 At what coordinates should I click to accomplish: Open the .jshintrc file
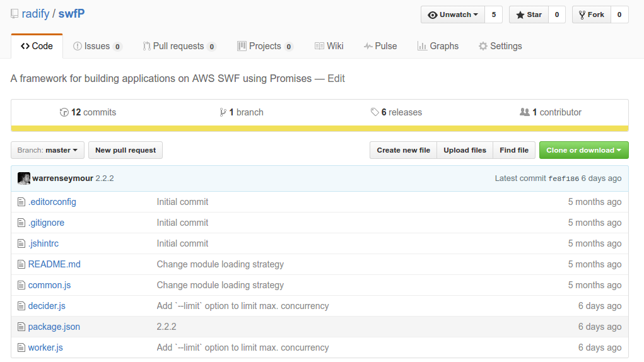tap(44, 243)
